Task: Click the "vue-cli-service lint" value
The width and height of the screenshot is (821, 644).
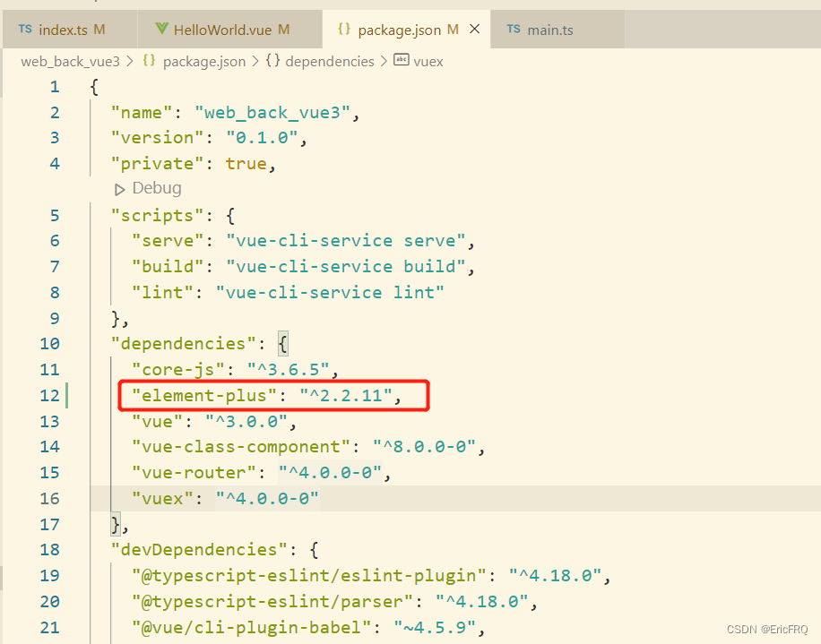Action: point(330,292)
